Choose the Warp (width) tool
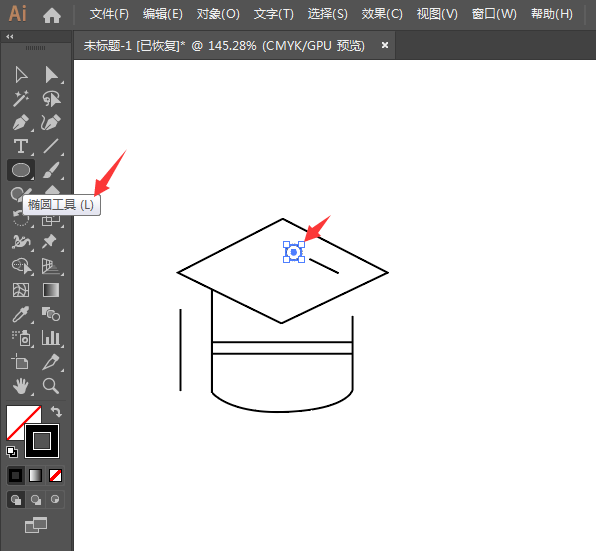The width and height of the screenshot is (596, 551). [21, 242]
